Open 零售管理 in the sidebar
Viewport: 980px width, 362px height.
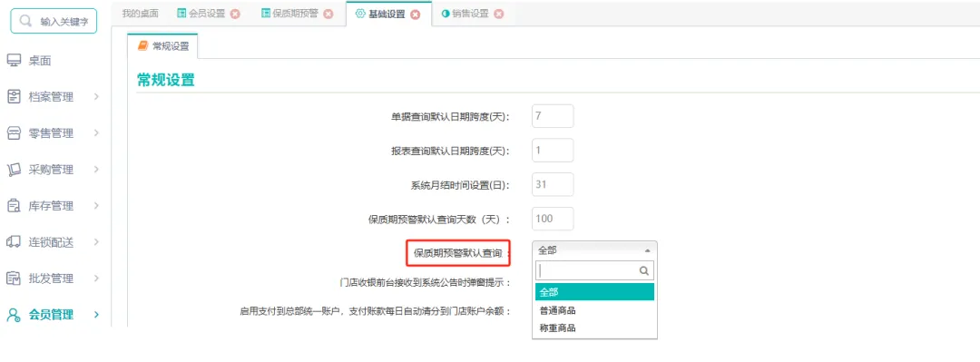[51, 133]
